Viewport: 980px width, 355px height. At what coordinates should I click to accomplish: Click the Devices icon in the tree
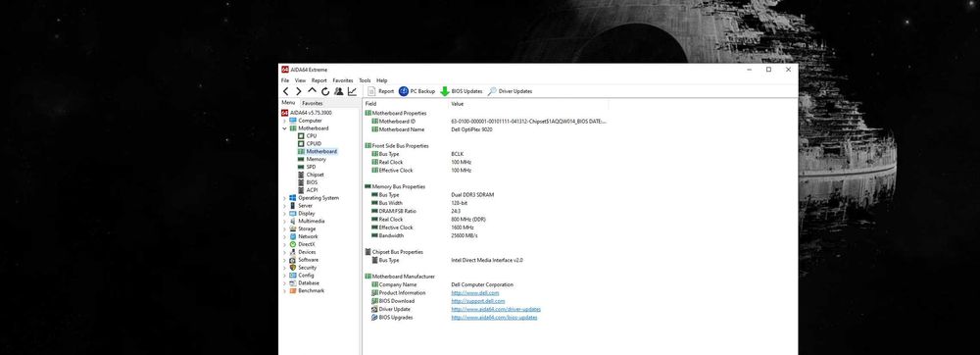point(292,252)
